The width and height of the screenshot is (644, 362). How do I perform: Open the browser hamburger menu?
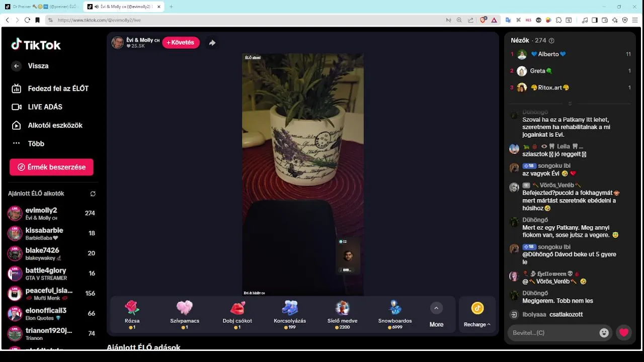coord(636,20)
